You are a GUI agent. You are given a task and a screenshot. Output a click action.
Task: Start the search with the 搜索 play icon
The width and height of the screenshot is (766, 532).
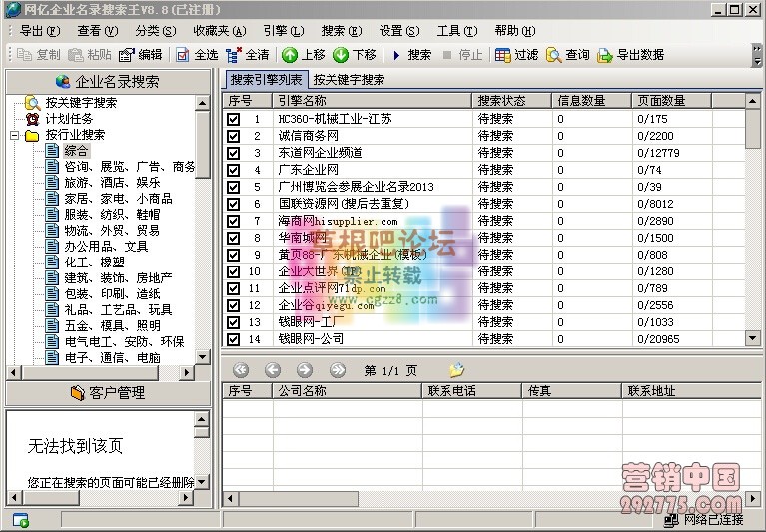pyautogui.click(x=396, y=55)
